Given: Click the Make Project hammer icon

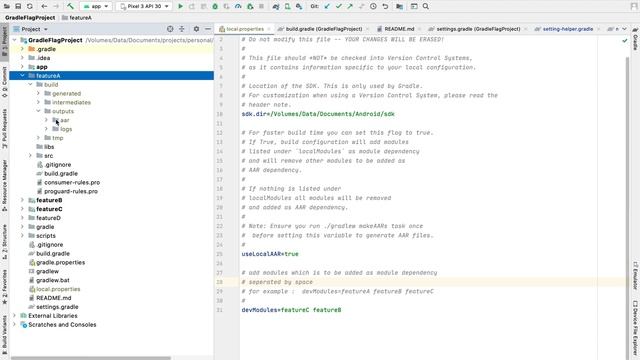Looking at the screenshot, I should [70, 7].
